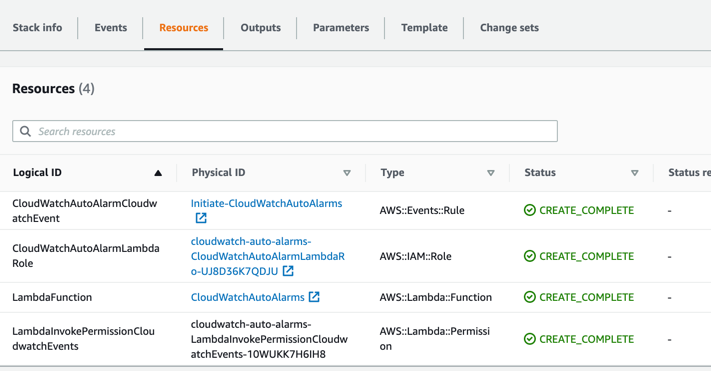Viewport: 711px width, 371px height.
Task: Sort by Logical ID ascending arrow
Action: (x=158, y=173)
